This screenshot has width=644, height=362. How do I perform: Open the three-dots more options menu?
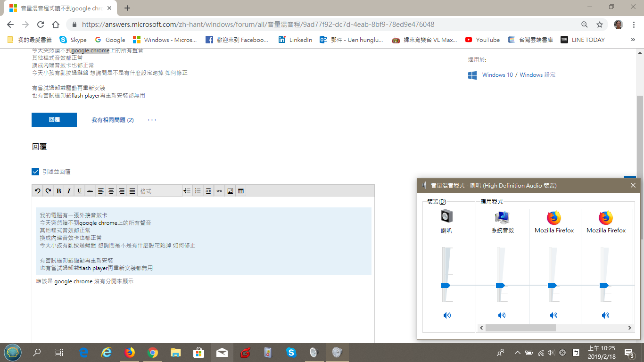(x=152, y=120)
